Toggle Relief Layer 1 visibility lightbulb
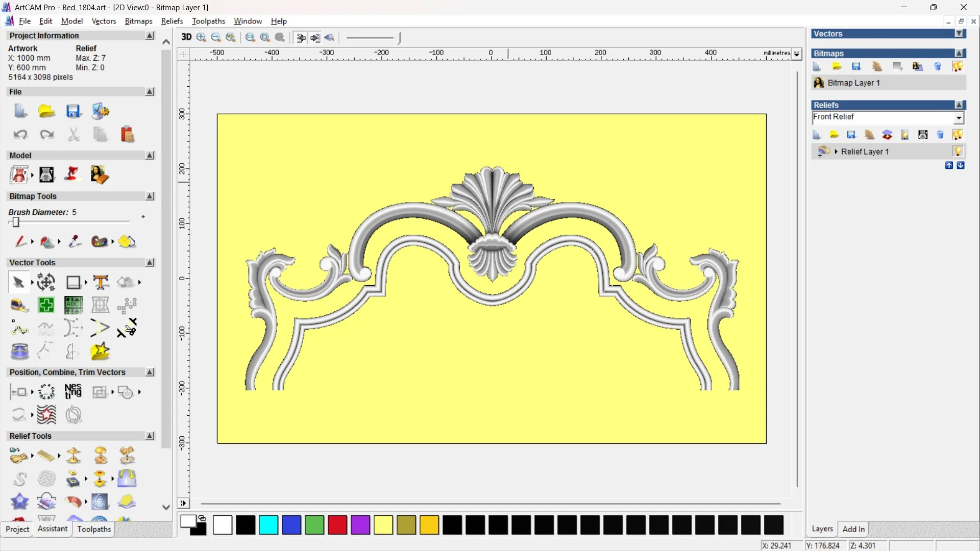Viewport: 980px width, 551px height. click(x=958, y=152)
